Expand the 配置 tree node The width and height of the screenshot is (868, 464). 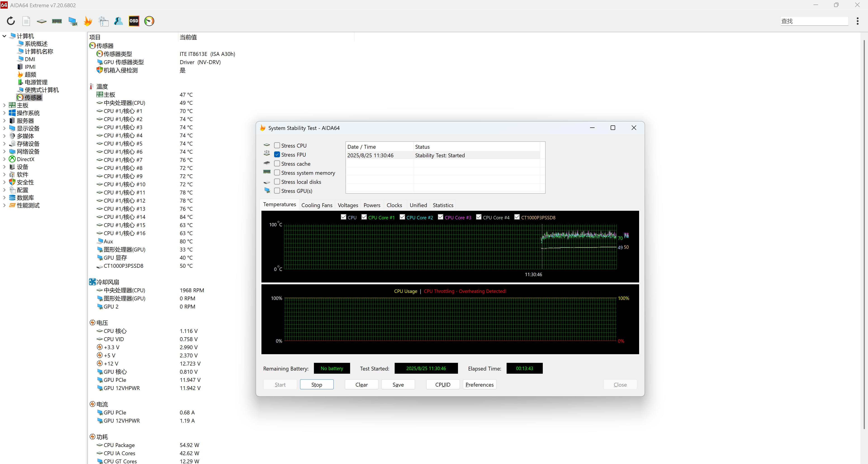click(4, 190)
